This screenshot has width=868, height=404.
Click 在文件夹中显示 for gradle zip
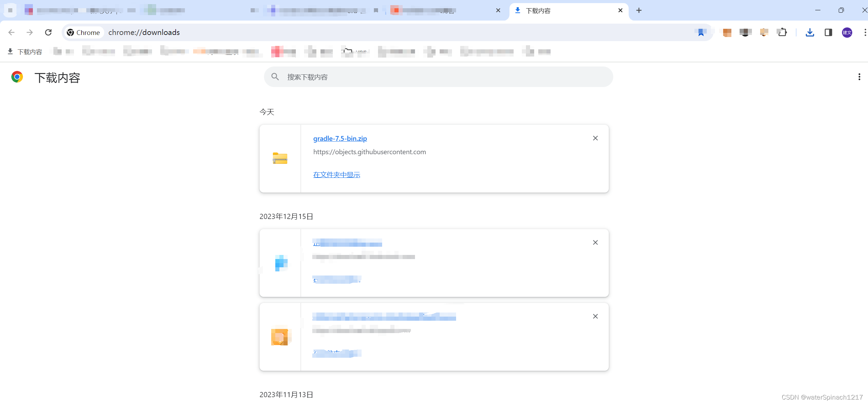(x=336, y=175)
